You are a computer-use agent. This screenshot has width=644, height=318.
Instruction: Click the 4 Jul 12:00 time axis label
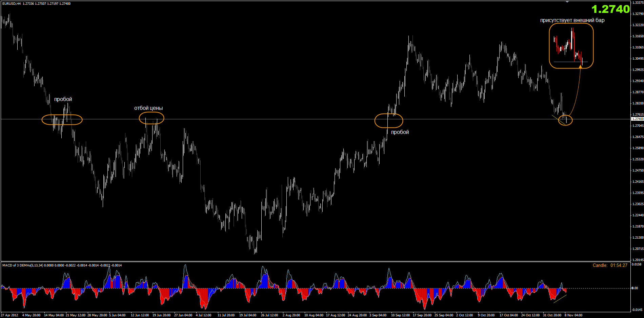click(203, 315)
